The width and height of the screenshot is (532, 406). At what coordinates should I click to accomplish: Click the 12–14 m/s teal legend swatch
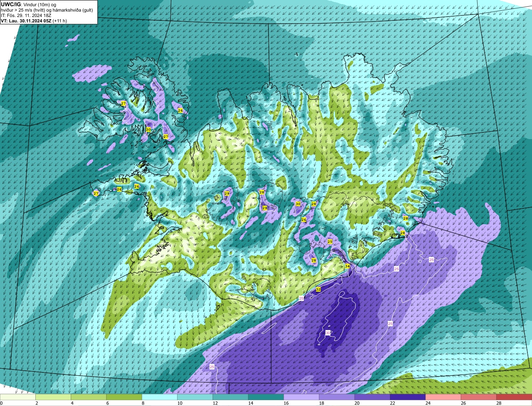tap(231, 397)
